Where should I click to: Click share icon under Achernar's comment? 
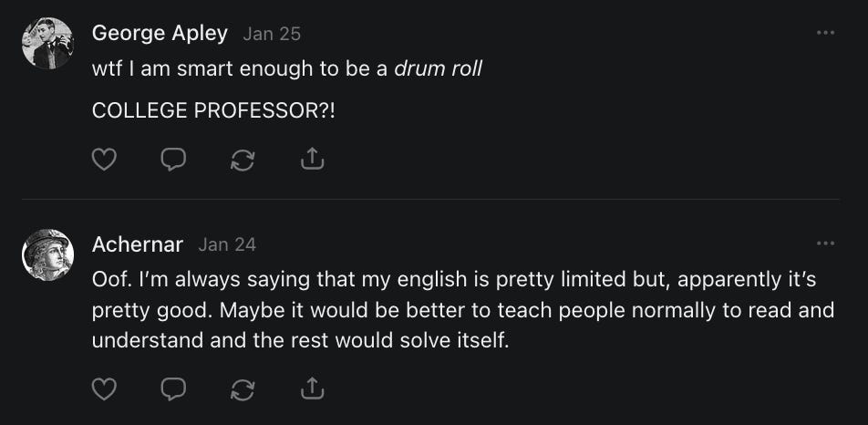click(312, 389)
